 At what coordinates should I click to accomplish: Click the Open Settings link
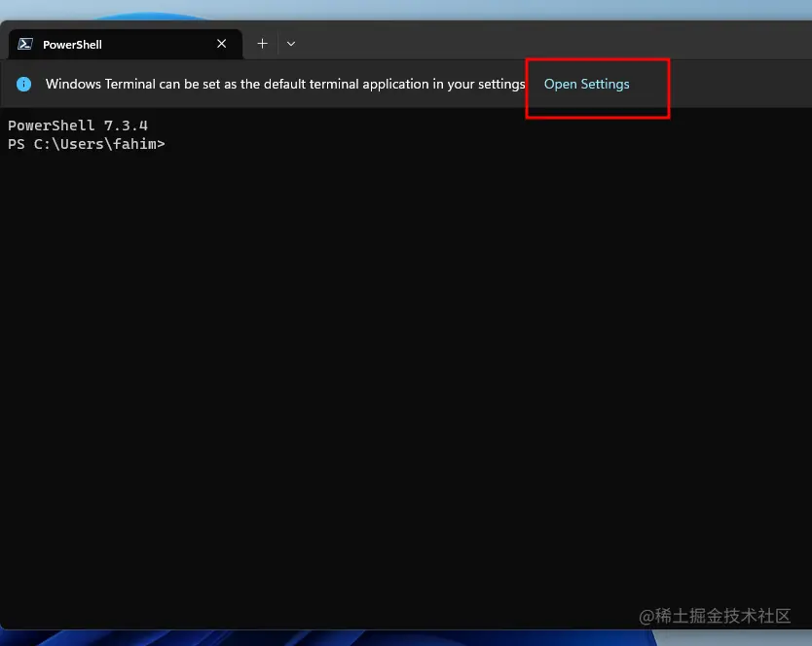587,84
